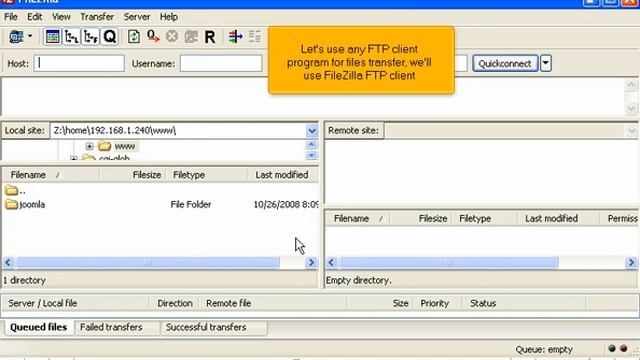640x360 pixels.
Task: Click the remote list horizontal scrollbar thumb
Action: point(449,262)
